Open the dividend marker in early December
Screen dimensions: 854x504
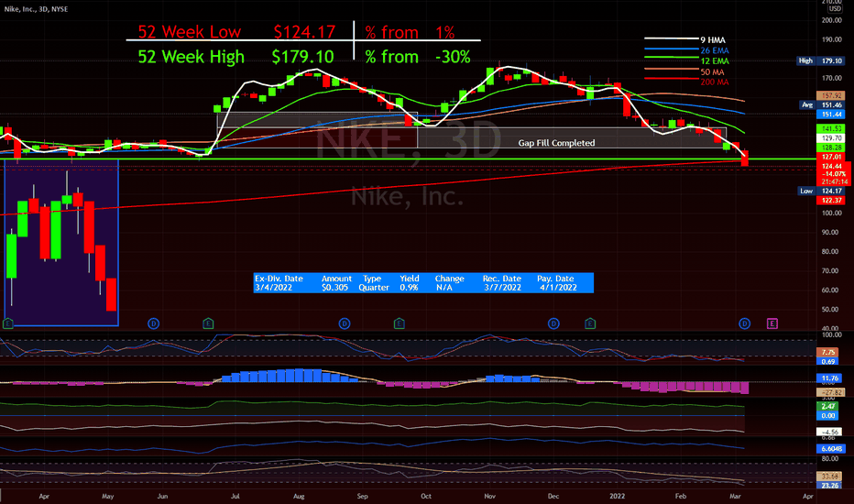(553, 323)
